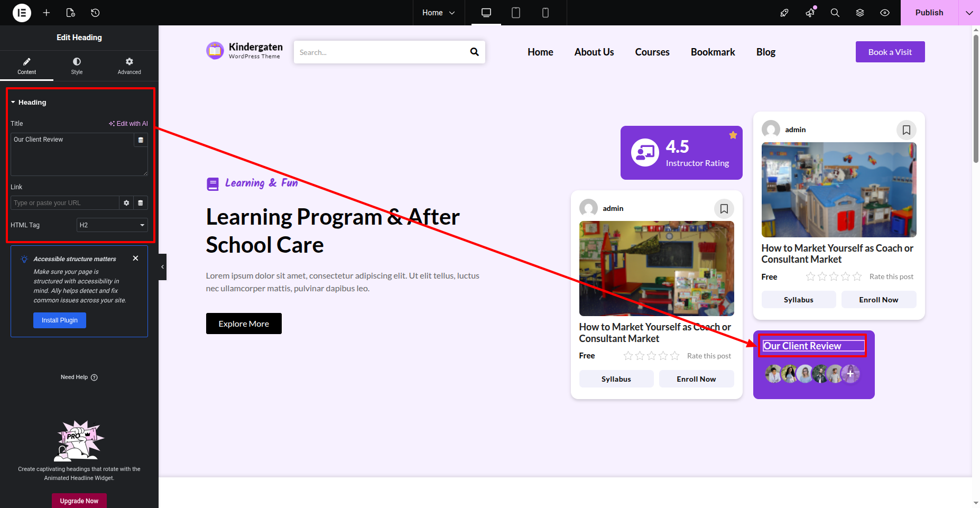This screenshot has height=508, width=980.
Task: Toggle preview changes eye icon
Action: point(885,13)
